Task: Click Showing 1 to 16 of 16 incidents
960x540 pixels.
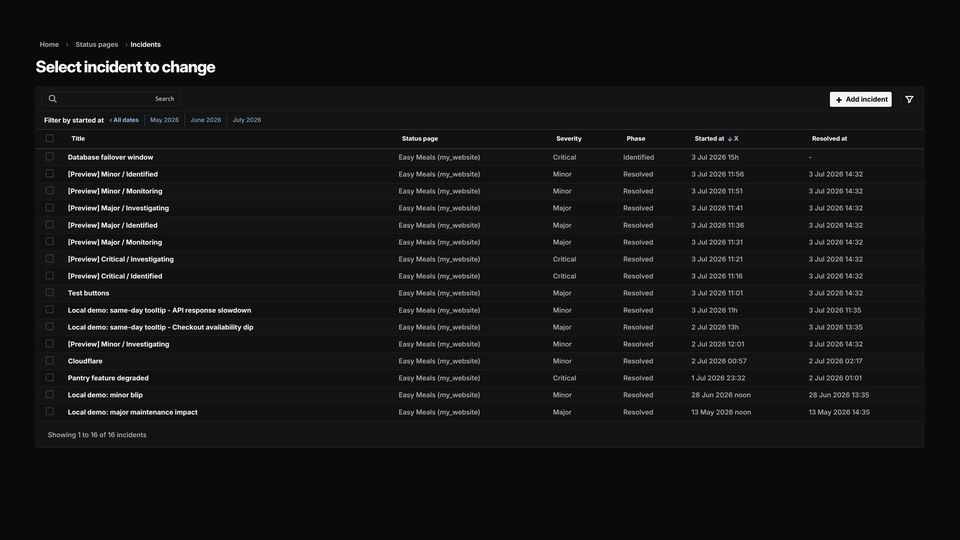Action: point(97,435)
